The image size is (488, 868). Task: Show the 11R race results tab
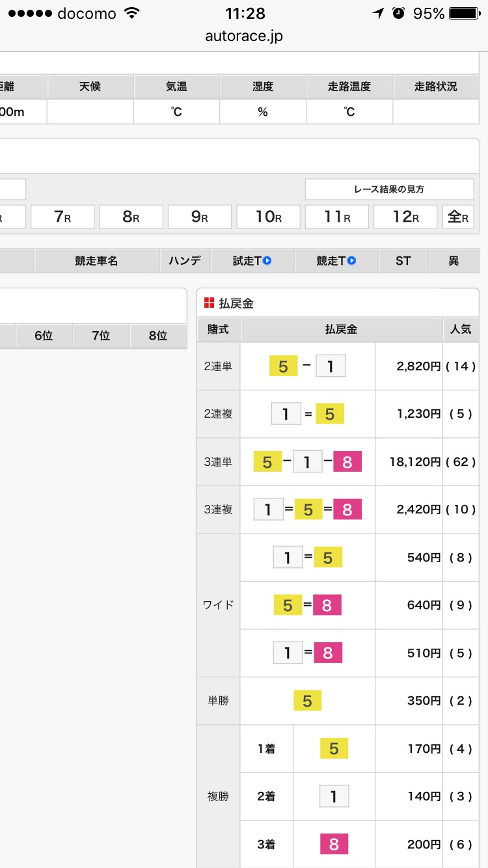coord(337,217)
